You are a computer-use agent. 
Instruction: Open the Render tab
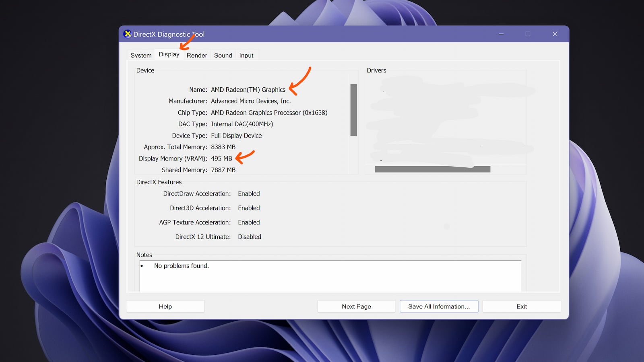click(197, 56)
